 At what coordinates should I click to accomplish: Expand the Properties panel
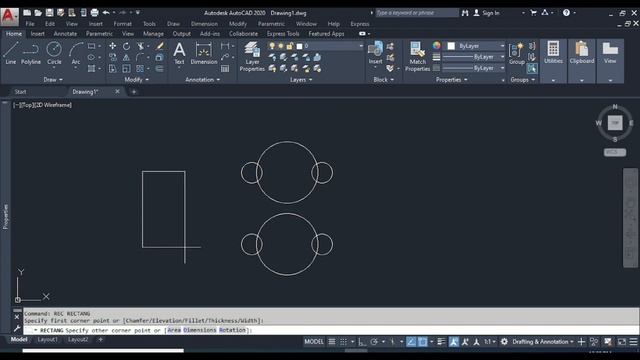451,80
